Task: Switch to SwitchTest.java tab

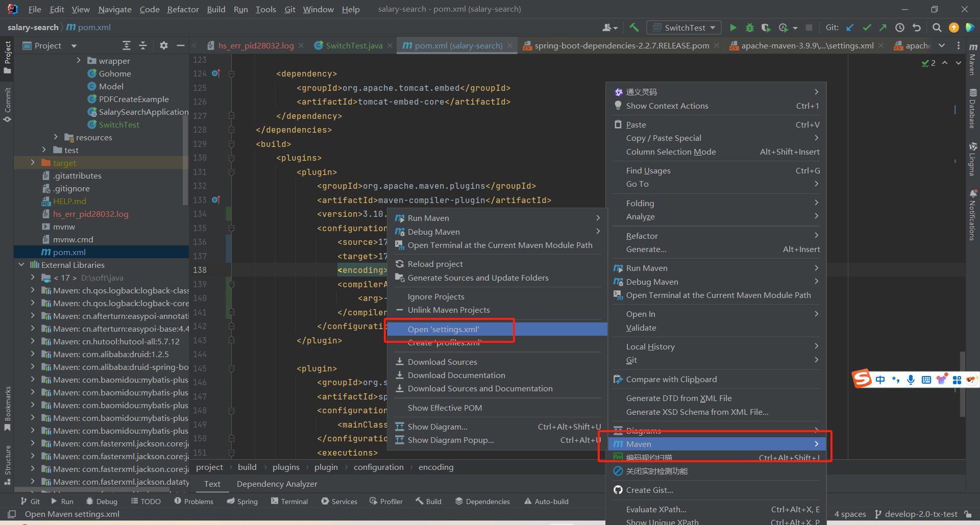Action: (354, 45)
